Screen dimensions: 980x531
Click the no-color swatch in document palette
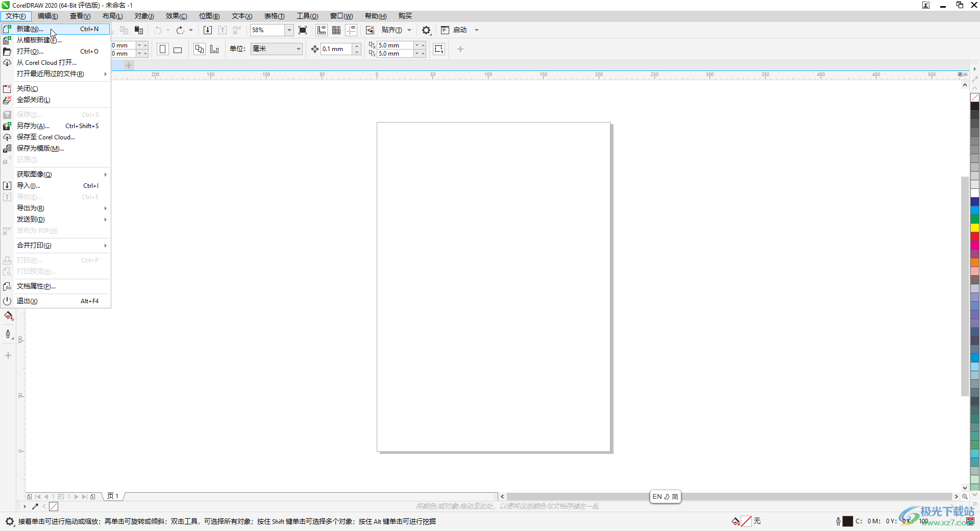tap(54, 506)
